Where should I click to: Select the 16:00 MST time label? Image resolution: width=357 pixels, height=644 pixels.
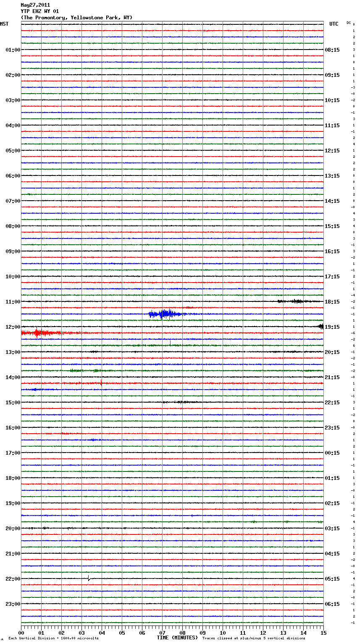pyautogui.click(x=13, y=428)
